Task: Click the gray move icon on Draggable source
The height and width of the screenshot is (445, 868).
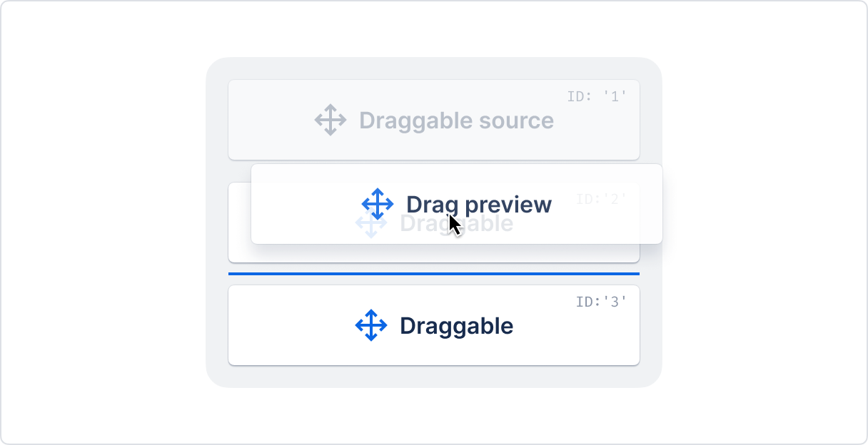Action: 330,120
